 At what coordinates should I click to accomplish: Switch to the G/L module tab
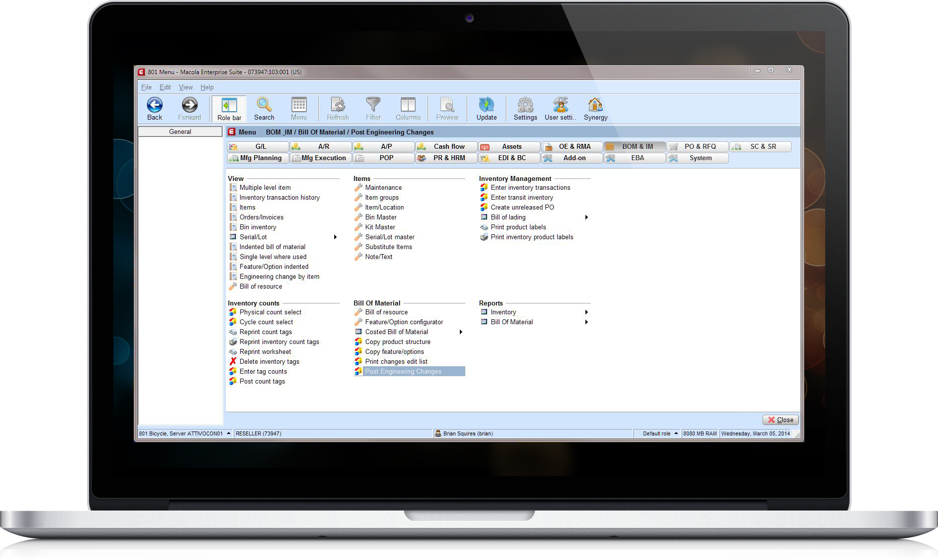[x=258, y=147]
